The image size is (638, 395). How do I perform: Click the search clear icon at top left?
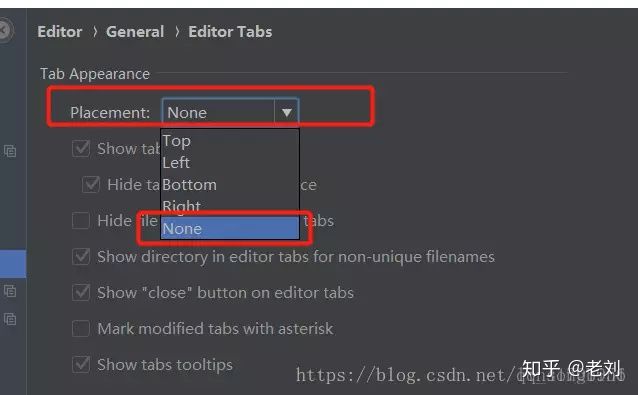(x=4, y=31)
